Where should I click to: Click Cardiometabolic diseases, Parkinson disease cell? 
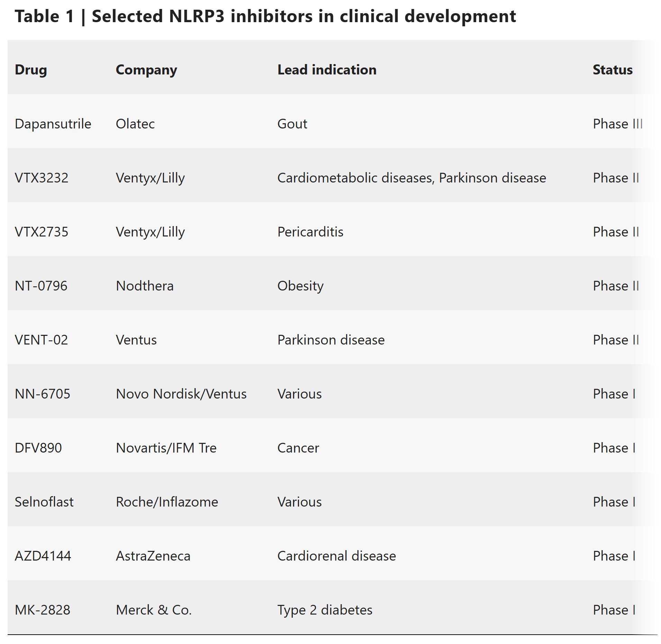(x=411, y=178)
